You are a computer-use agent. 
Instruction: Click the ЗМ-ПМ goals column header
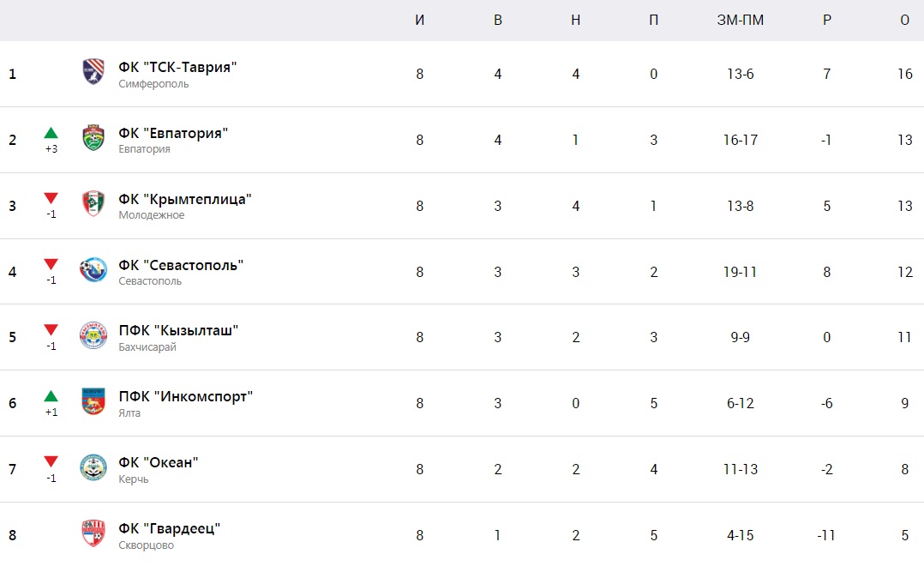click(x=741, y=20)
